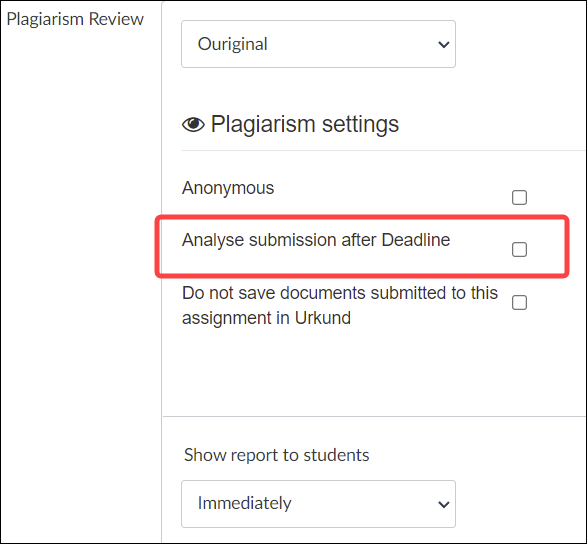The image size is (587, 544).
Task: Click the Immediately option text
Action: pyautogui.click(x=244, y=503)
